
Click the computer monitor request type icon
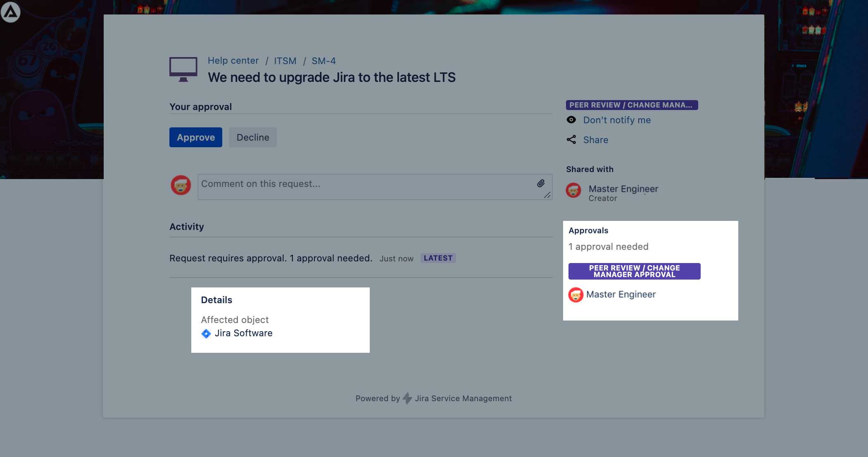183,69
